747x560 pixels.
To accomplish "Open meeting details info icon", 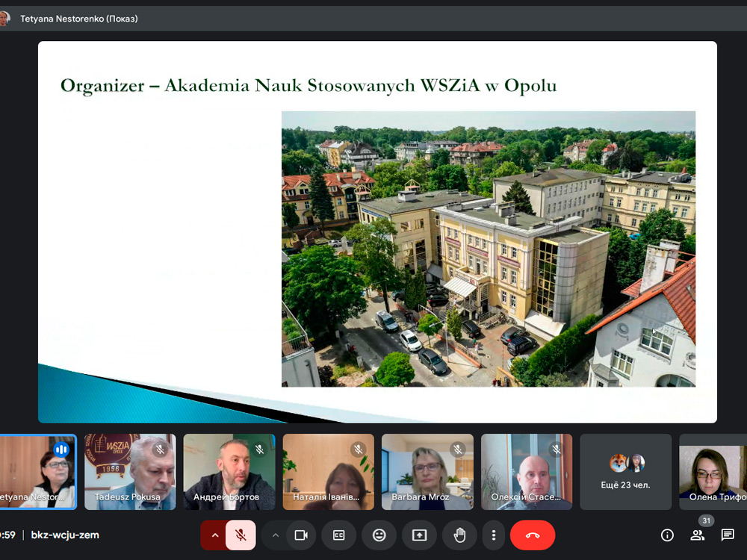I will coord(667,535).
